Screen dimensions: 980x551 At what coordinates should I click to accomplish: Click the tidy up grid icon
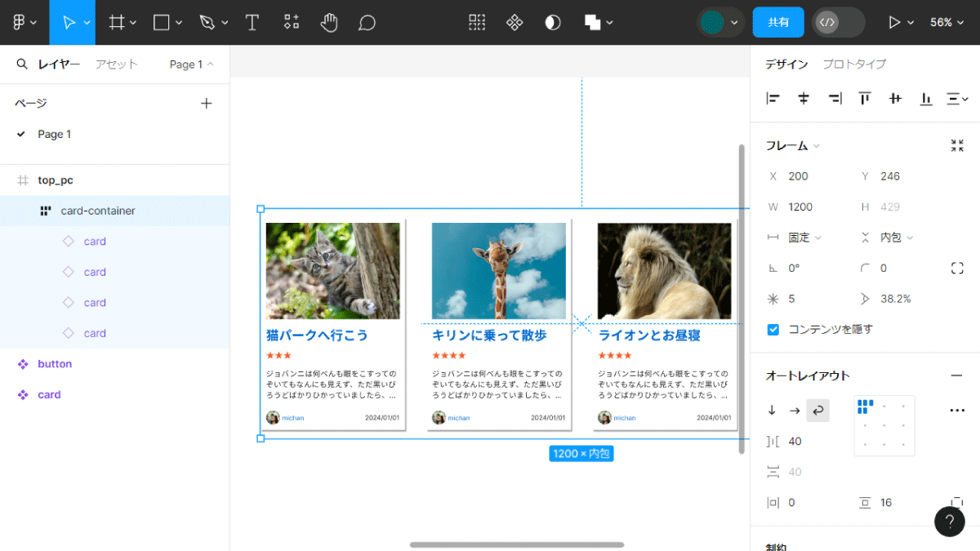(x=477, y=23)
